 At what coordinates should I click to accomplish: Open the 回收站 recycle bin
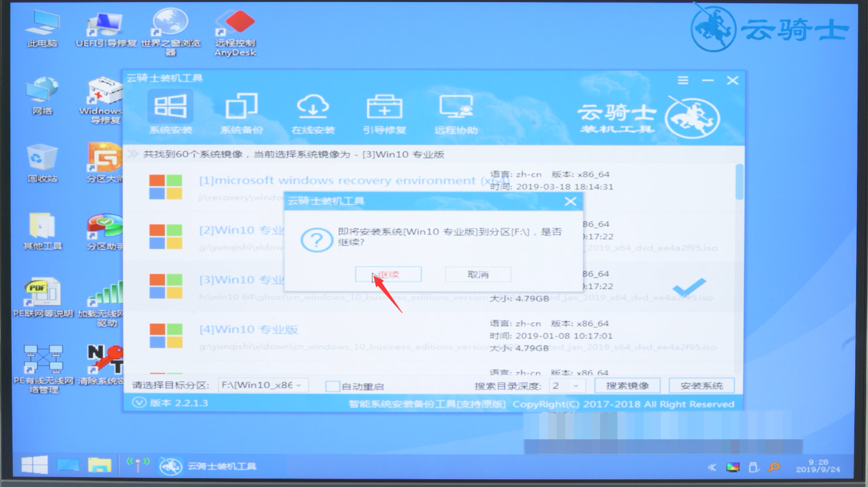pyautogui.click(x=42, y=164)
